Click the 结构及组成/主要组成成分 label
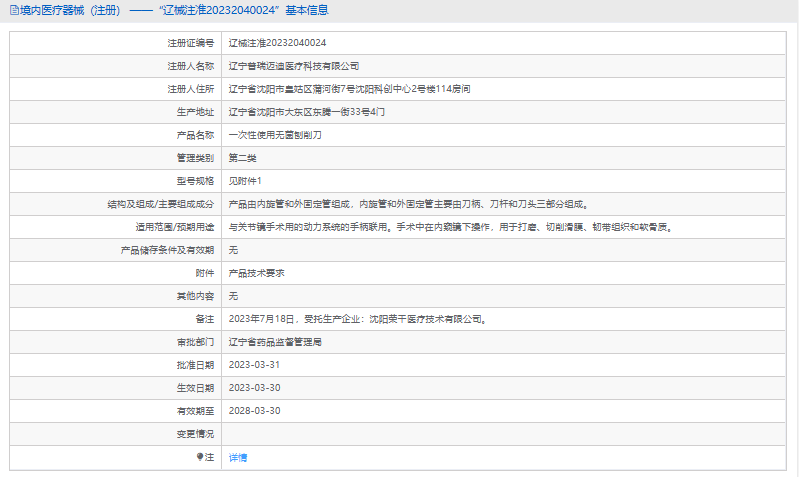799x477 pixels. (161, 204)
